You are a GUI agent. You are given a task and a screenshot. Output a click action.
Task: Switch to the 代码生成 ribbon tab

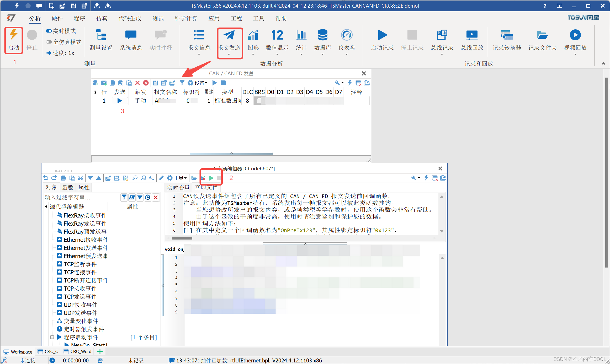(x=130, y=18)
